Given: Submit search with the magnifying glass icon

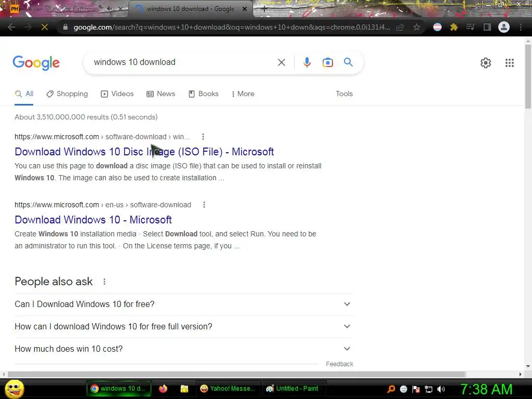Looking at the screenshot, I should [x=348, y=62].
